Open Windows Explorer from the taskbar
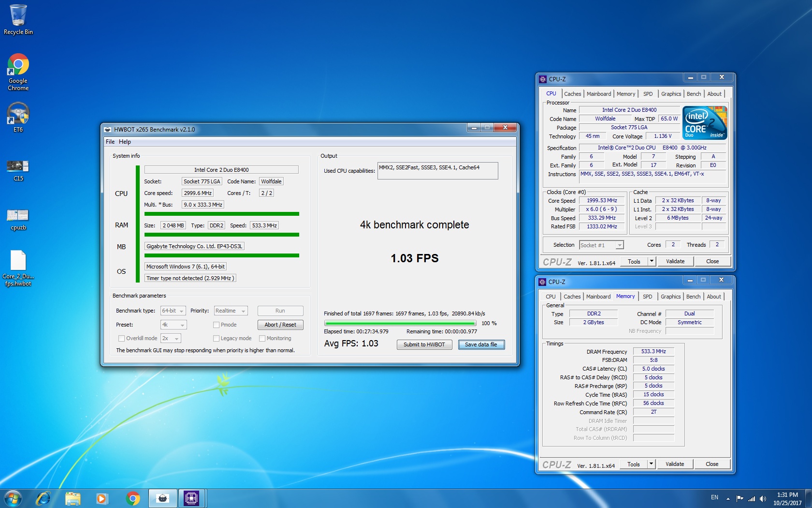Screen dimensions: 812x508 click(x=72, y=498)
